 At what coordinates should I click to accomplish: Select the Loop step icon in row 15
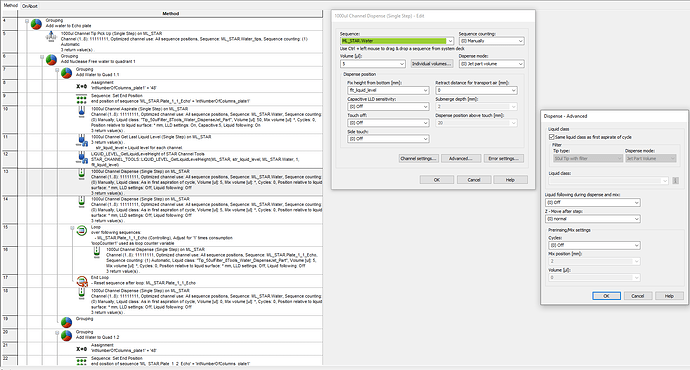(x=82, y=230)
